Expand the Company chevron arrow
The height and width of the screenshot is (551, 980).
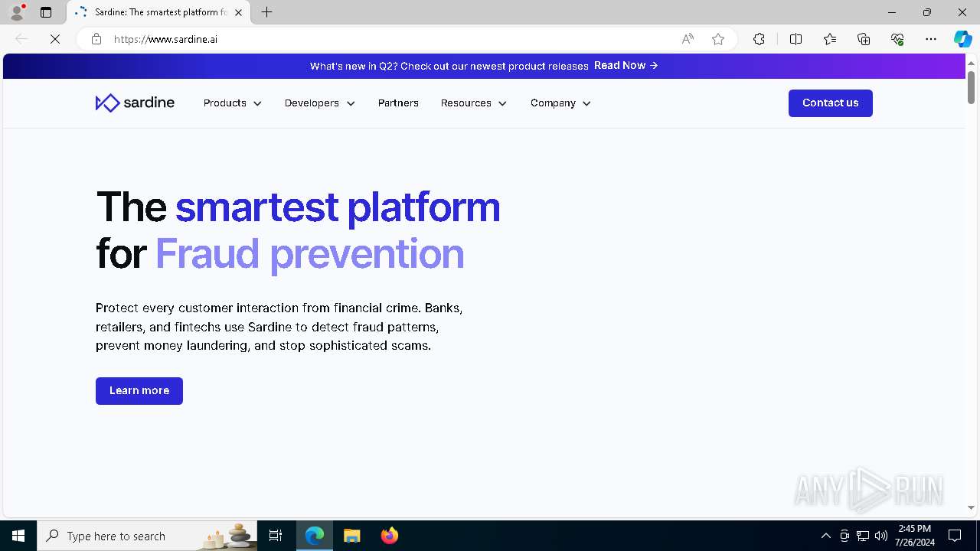click(x=586, y=103)
